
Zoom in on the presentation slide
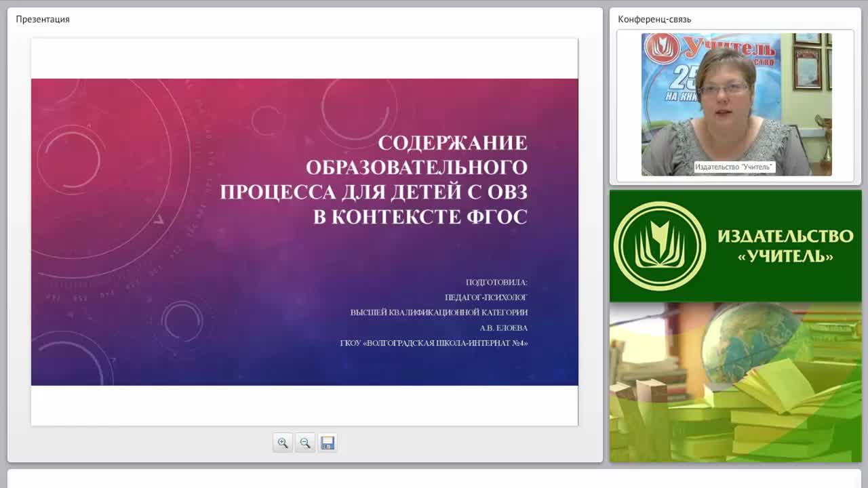(x=283, y=443)
